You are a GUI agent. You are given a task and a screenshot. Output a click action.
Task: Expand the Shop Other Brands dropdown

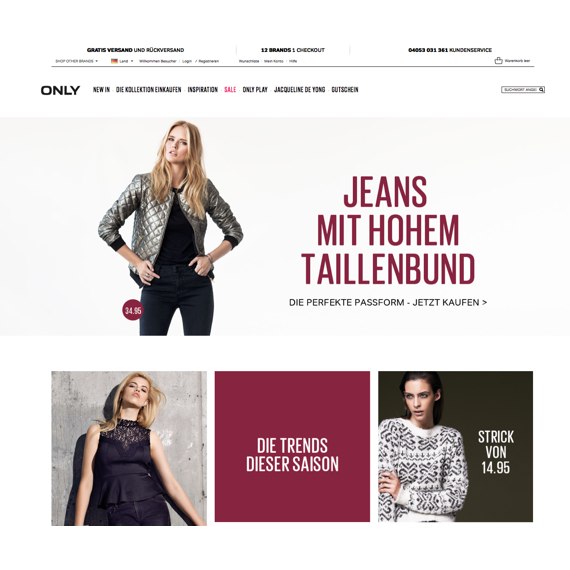(x=77, y=61)
